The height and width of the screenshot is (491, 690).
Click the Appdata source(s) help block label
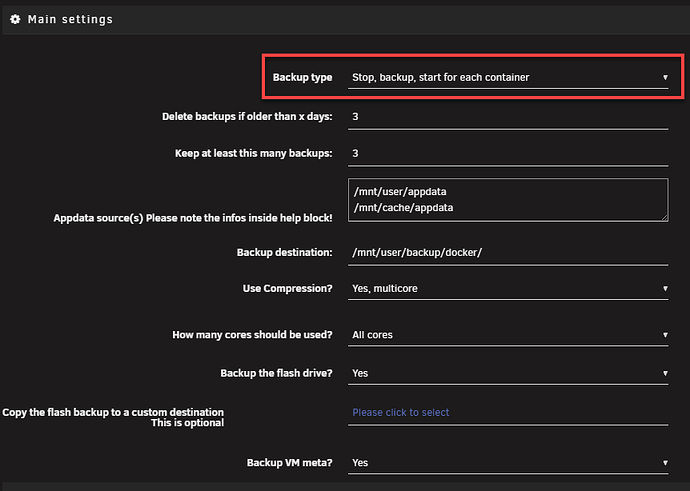pyautogui.click(x=192, y=218)
